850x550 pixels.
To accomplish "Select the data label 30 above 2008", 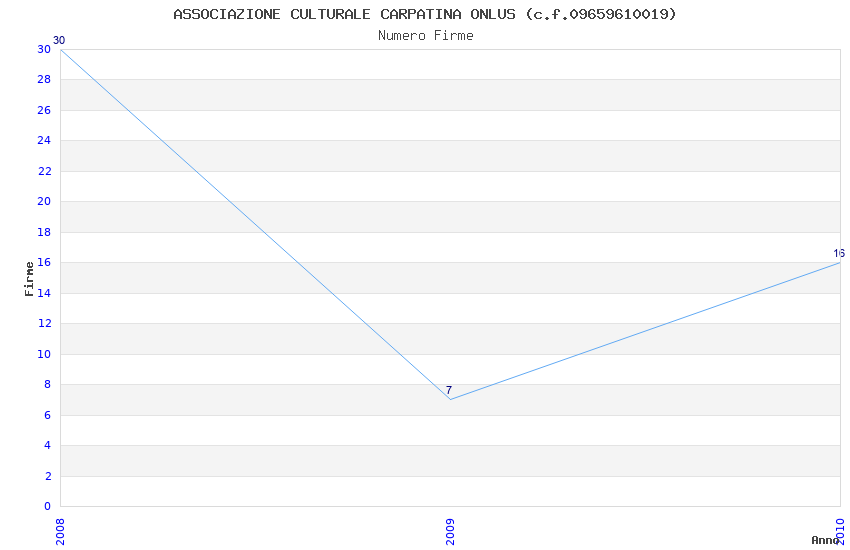I will click(x=59, y=41).
